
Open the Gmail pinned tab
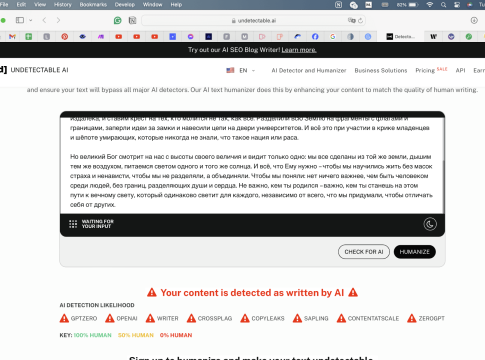pyautogui.click(x=12, y=37)
